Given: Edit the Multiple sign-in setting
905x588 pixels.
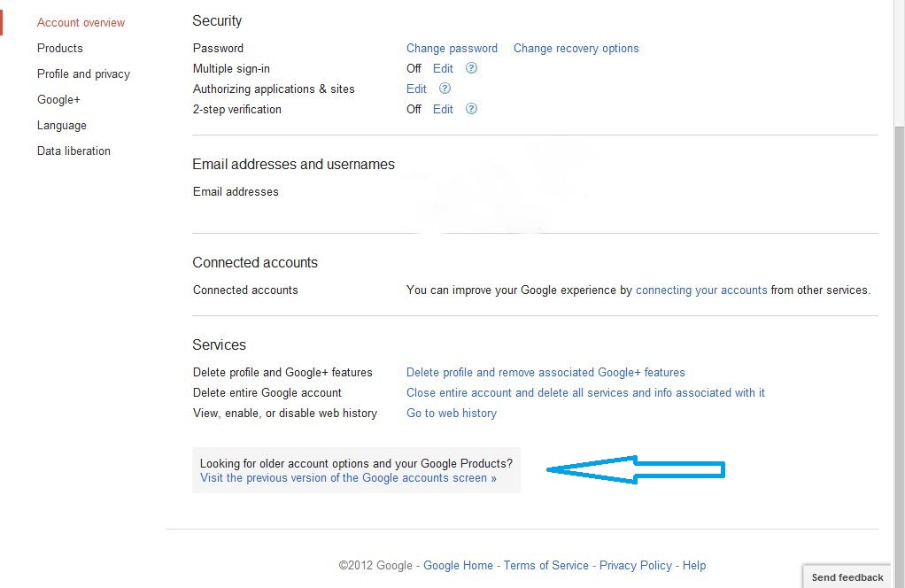Looking at the screenshot, I should tap(443, 68).
